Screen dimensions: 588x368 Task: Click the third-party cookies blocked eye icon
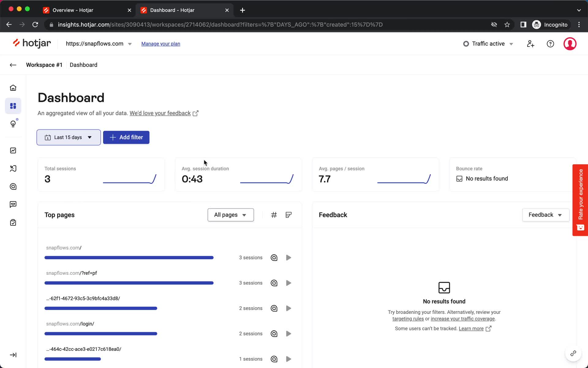(x=494, y=25)
